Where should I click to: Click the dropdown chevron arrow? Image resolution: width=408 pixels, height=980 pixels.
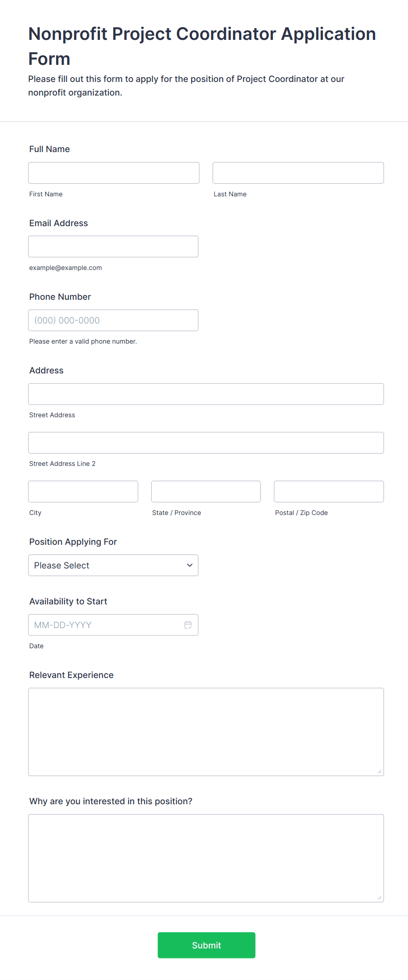(190, 565)
